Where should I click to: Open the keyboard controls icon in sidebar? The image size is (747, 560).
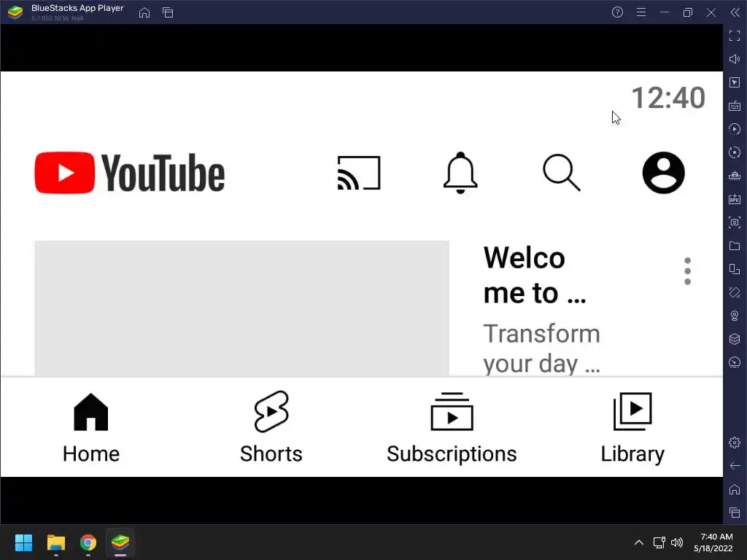(735, 106)
